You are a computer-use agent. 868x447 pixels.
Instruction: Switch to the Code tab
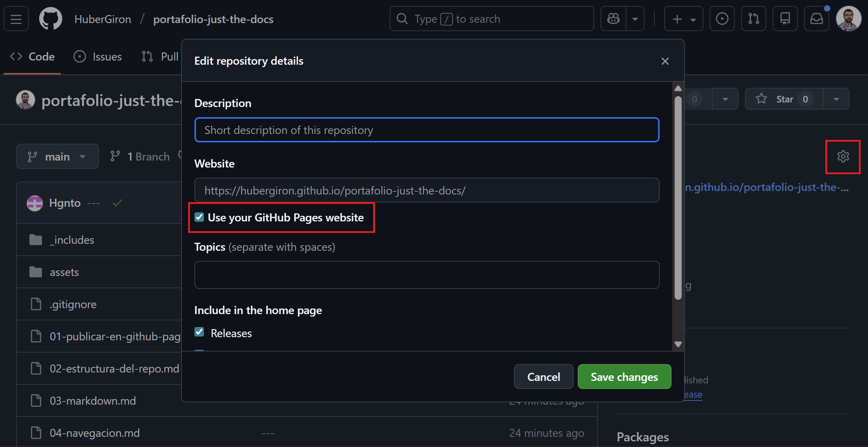32,56
